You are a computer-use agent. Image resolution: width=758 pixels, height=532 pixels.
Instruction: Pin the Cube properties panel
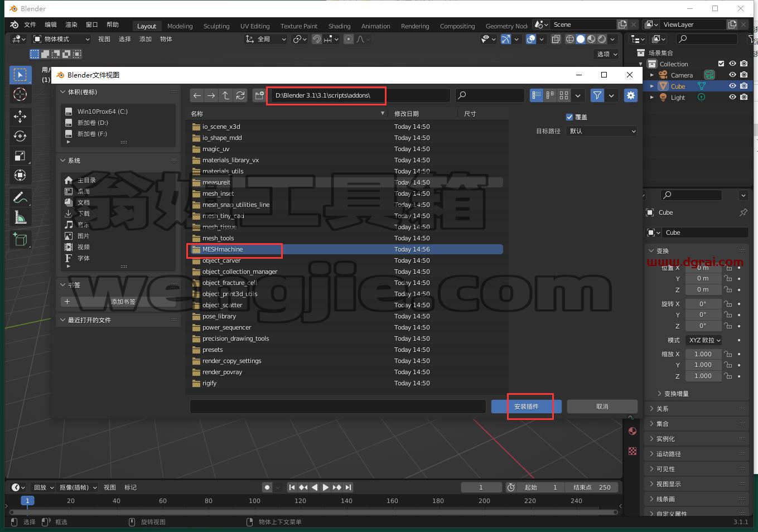click(743, 212)
